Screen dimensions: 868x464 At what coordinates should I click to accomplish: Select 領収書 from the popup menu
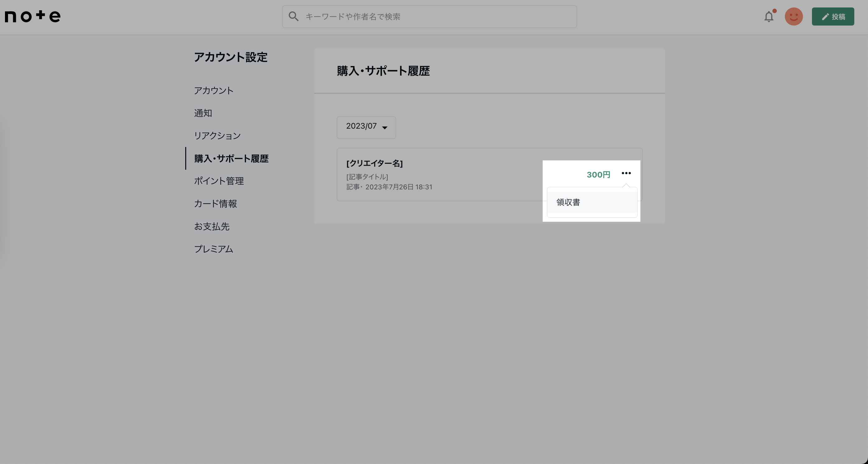click(x=568, y=202)
